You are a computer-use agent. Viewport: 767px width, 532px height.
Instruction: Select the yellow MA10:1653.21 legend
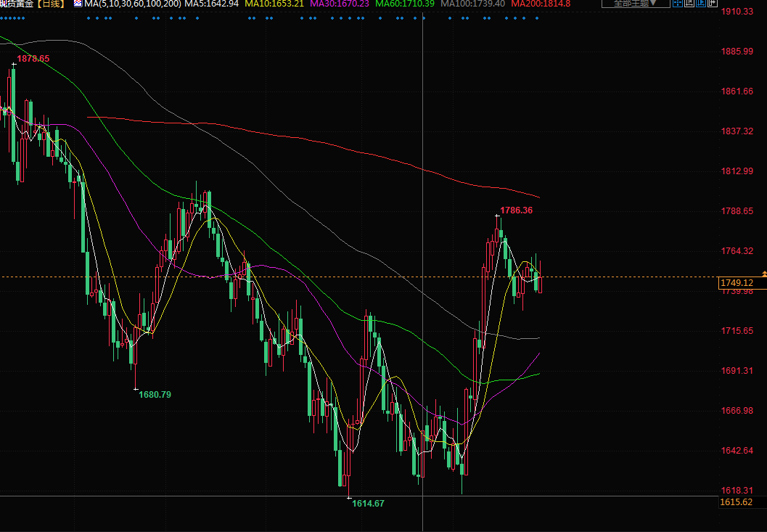(274, 4)
